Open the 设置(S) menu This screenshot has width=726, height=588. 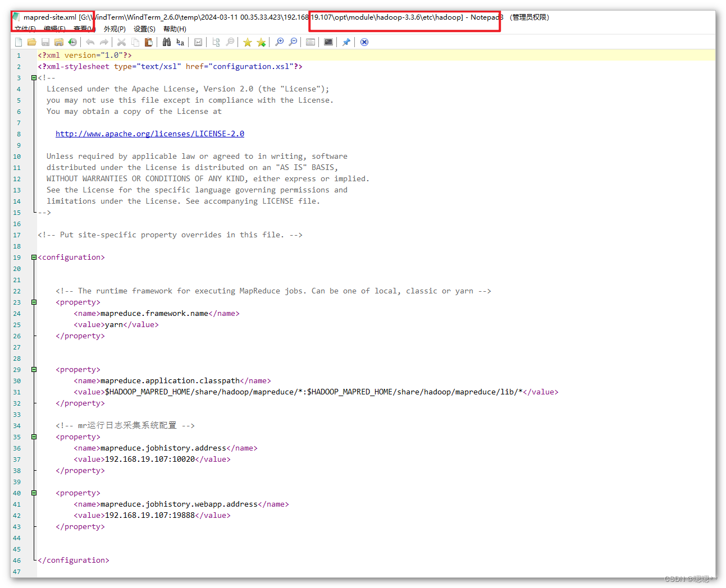click(144, 29)
